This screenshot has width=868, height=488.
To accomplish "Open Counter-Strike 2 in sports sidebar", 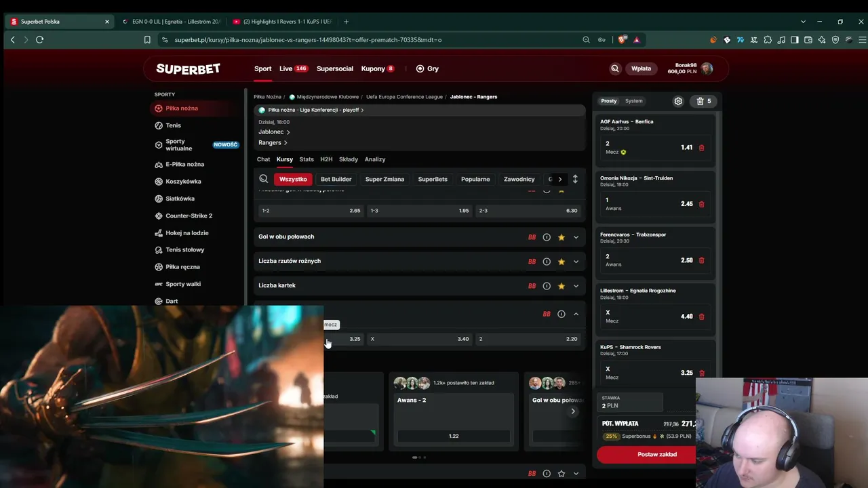I will [x=189, y=216].
